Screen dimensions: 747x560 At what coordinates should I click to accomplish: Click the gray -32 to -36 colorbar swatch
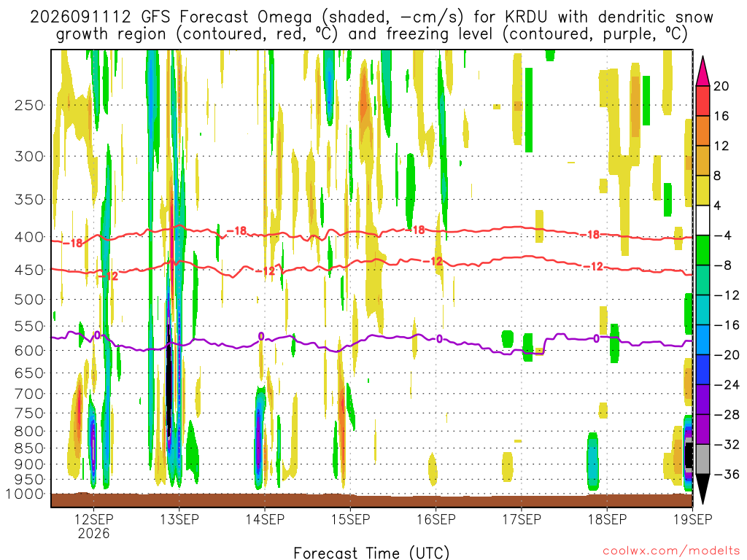[703, 459]
